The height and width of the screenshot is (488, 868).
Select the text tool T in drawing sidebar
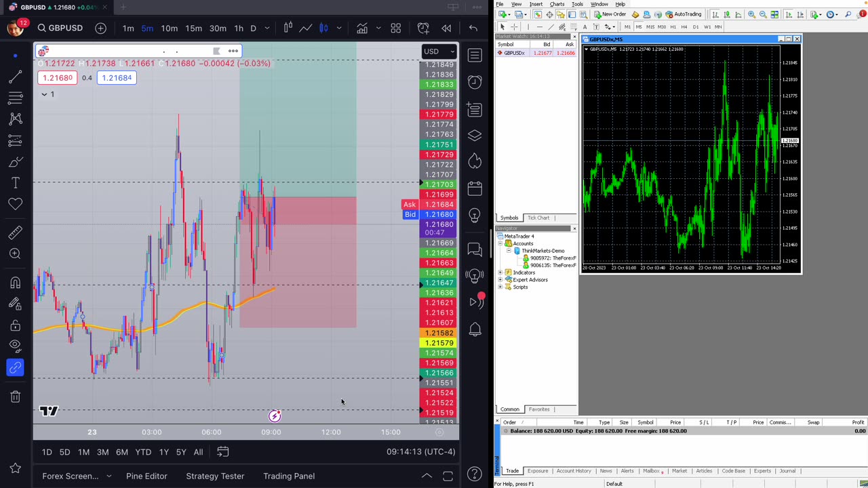pyautogui.click(x=15, y=183)
